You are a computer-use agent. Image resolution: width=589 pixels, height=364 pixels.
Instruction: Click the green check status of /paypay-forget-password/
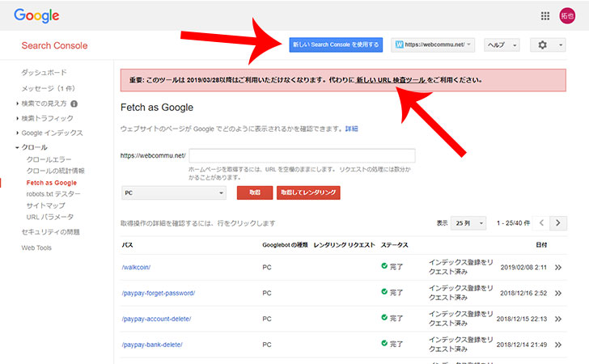tap(384, 291)
